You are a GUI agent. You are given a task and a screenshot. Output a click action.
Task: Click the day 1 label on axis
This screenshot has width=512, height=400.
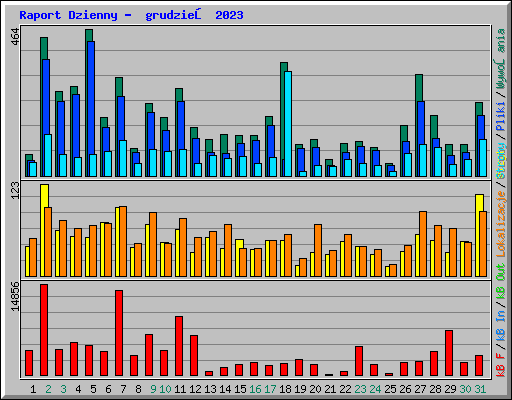[33, 389]
